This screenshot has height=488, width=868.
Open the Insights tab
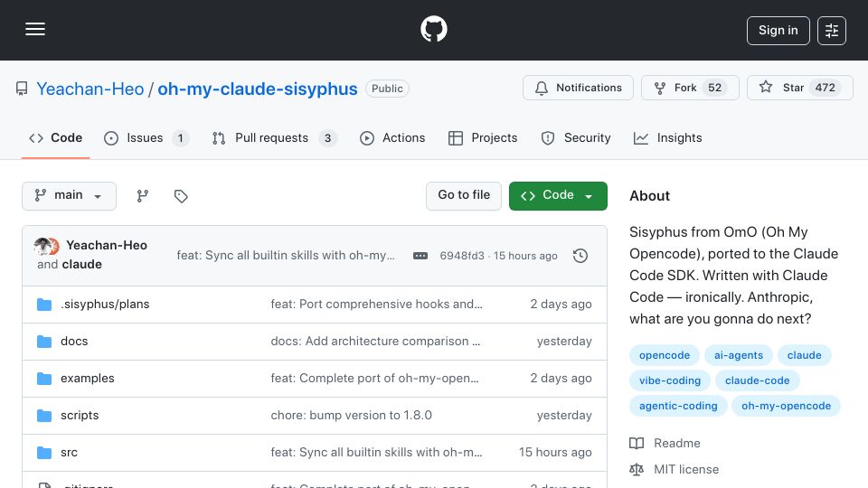tap(667, 137)
